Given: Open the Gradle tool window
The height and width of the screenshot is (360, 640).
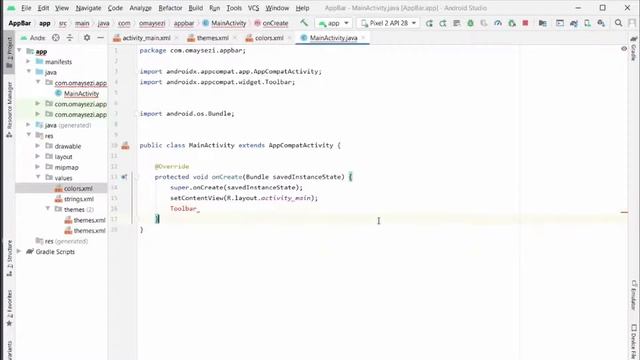Looking at the screenshot, I should (633, 49).
